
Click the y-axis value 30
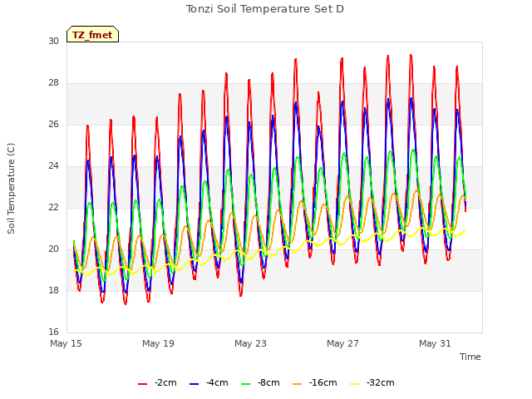click(53, 41)
